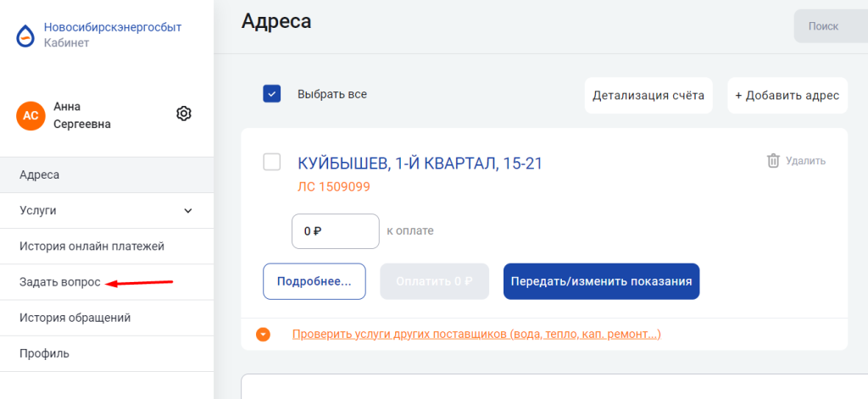Open the Адреса sidebar section
Screen dimensions: 868x399
tap(40, 175)
